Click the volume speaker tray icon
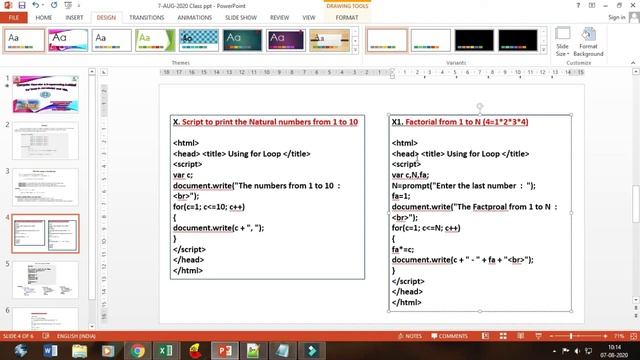 tap(577, 351)
